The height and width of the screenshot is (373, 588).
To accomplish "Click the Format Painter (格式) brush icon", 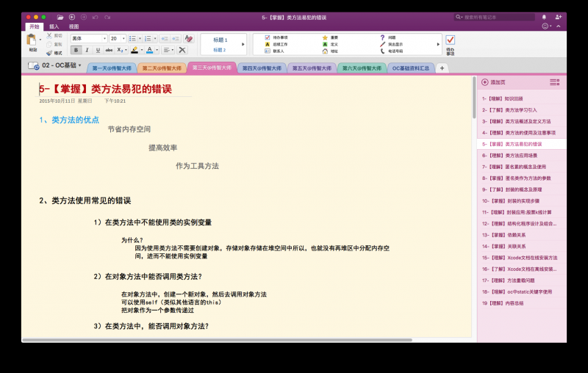I will pos(49,53).
